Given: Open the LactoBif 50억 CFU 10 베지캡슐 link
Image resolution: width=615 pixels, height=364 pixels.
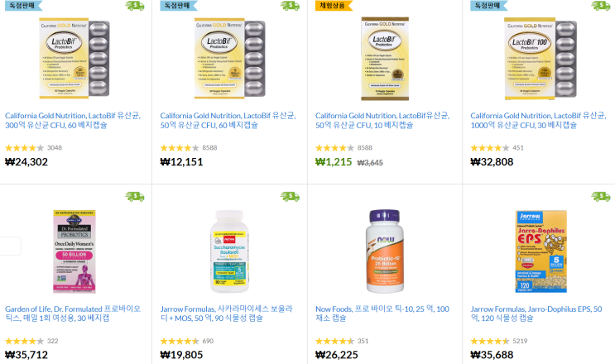Looking at the screenshot, I should click(x=382, y=120).
